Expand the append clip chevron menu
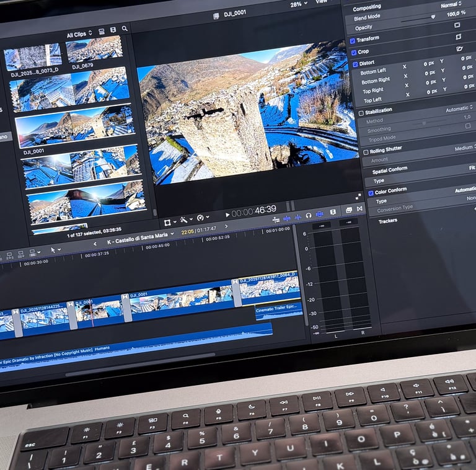Viewport: 476px width, 470px height. click(x=39, y=252)
